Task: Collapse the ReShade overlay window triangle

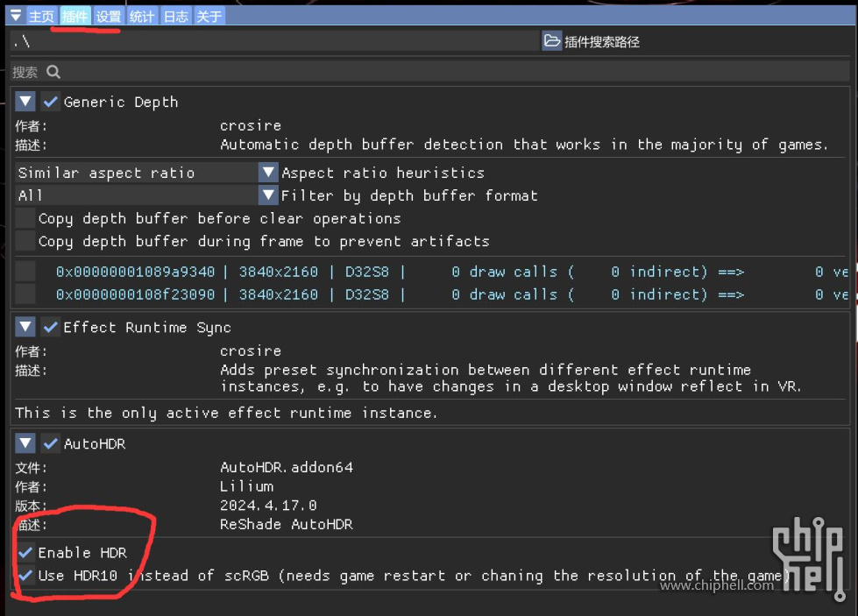Action: point(15,16)
